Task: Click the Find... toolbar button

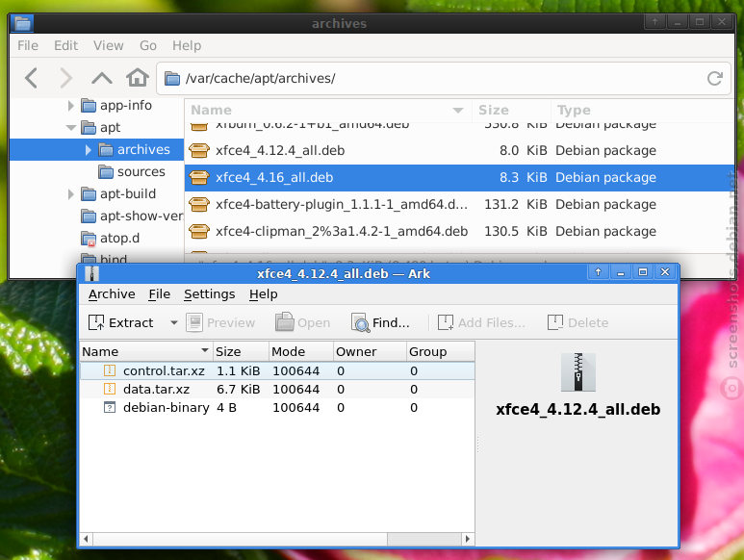Action: point(380,323)
